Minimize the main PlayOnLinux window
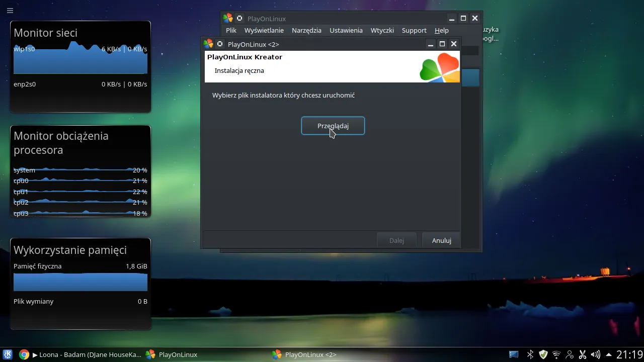 click(x=452, y=18)
